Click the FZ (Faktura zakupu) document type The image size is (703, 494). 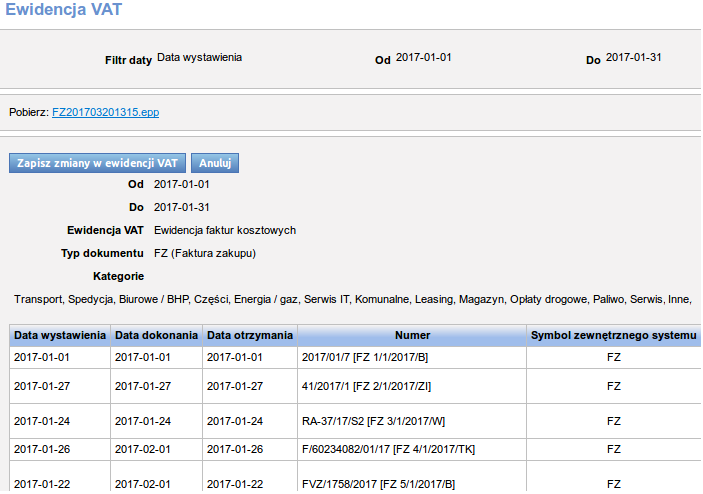(x=205, y=254)
